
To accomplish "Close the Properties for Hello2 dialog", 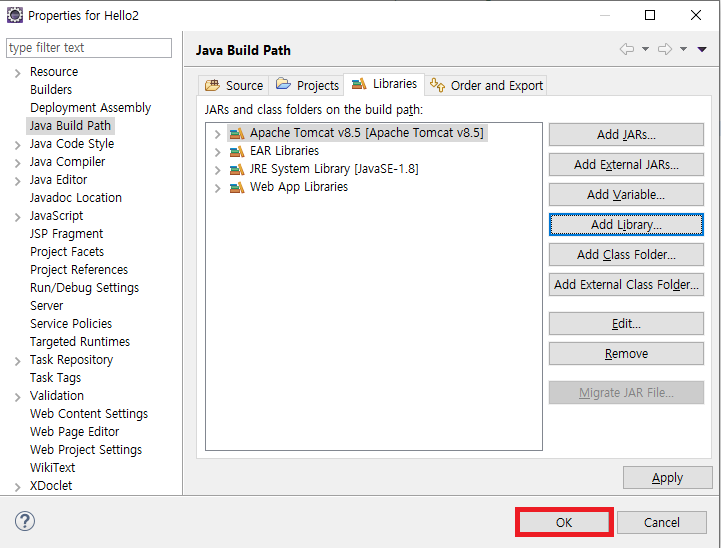I will [696, 15].
